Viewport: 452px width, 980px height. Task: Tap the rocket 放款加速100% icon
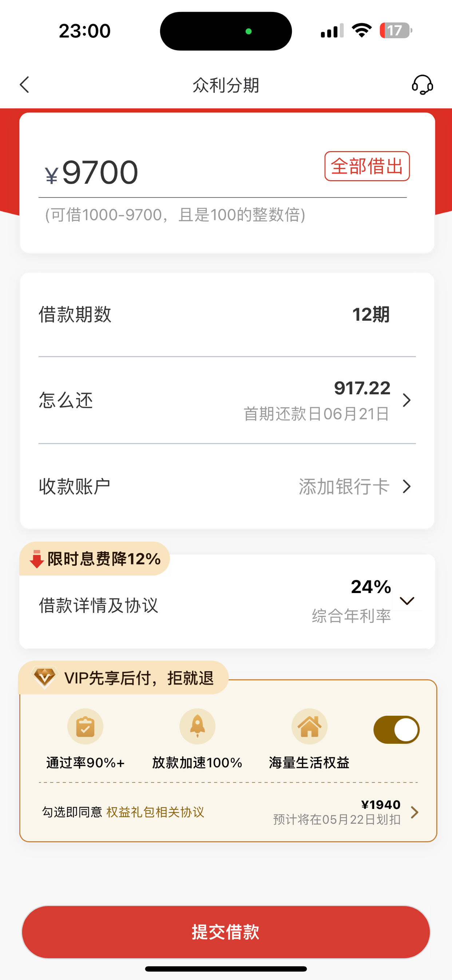tap(197, 727)
